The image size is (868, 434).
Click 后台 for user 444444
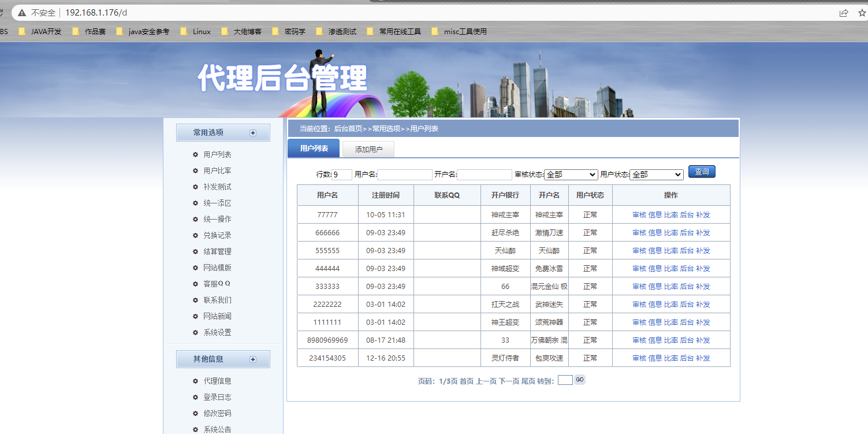[687, 269]
